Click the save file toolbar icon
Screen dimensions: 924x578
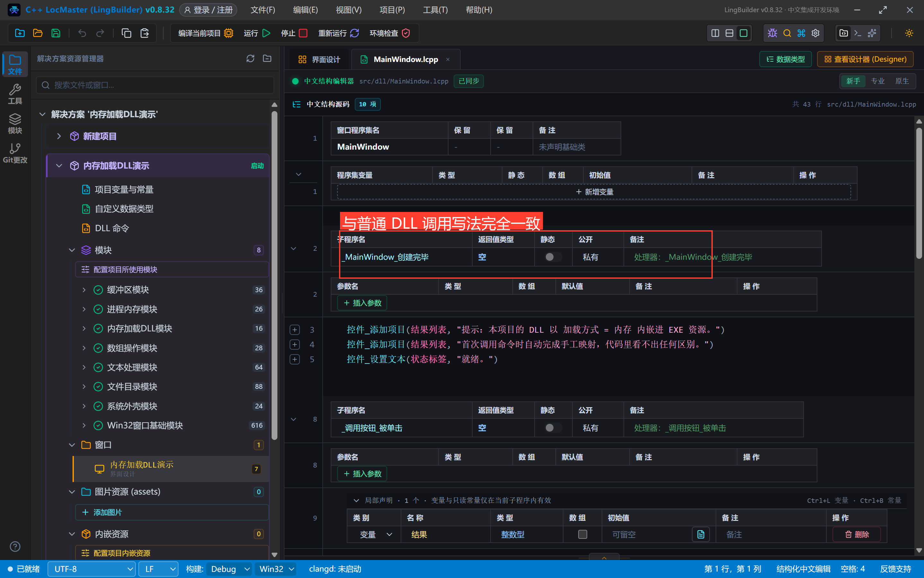click(x=56, y=33)
